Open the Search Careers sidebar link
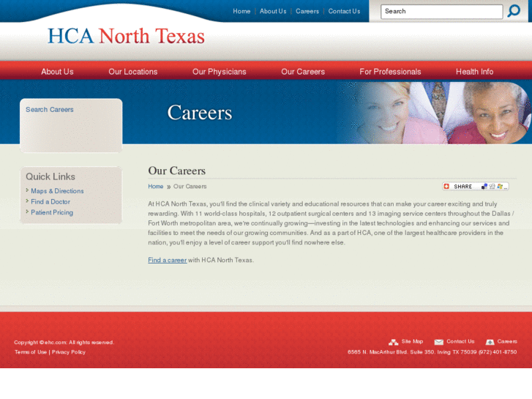 click(x=50, y=110)
